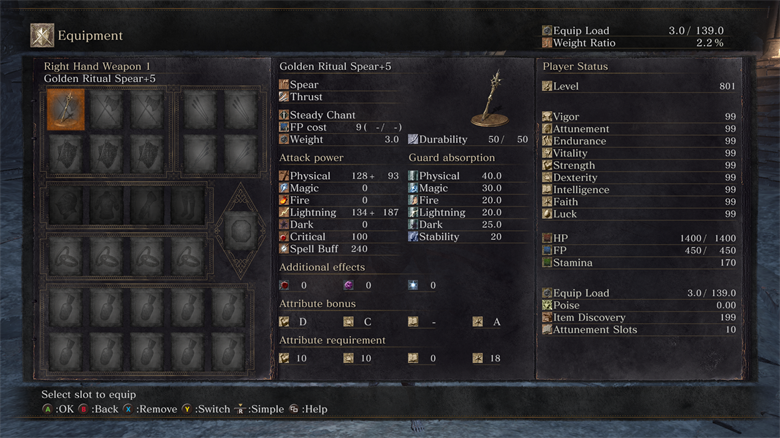Viewport: 780px width, 438px height.
Task: Select the last ring slot
Action: (188, 256)
